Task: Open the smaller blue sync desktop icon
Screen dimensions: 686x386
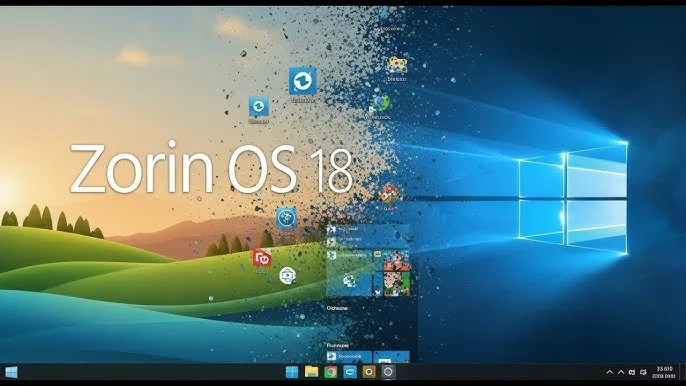Action: tap(259, 107)
